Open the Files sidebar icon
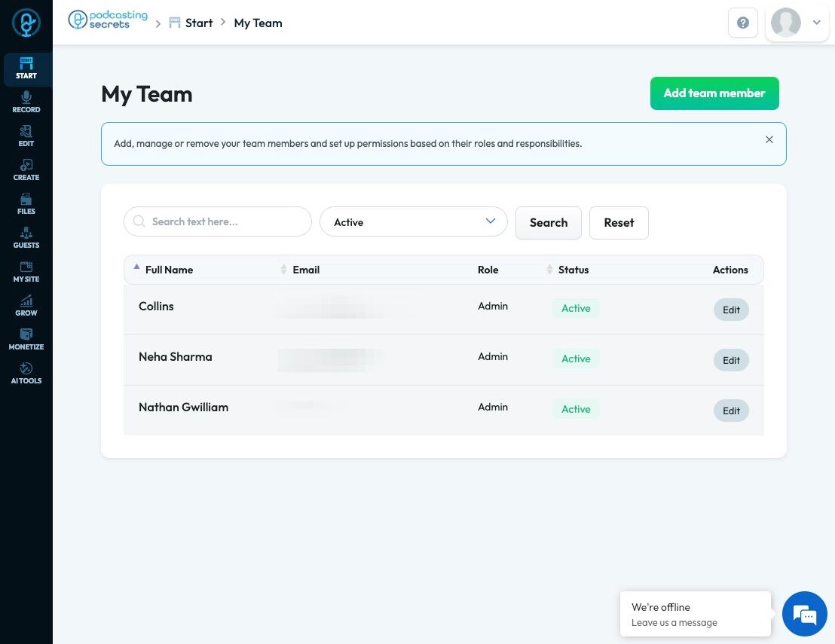This screenshot has height=644, width=835. tap(26, 199)
